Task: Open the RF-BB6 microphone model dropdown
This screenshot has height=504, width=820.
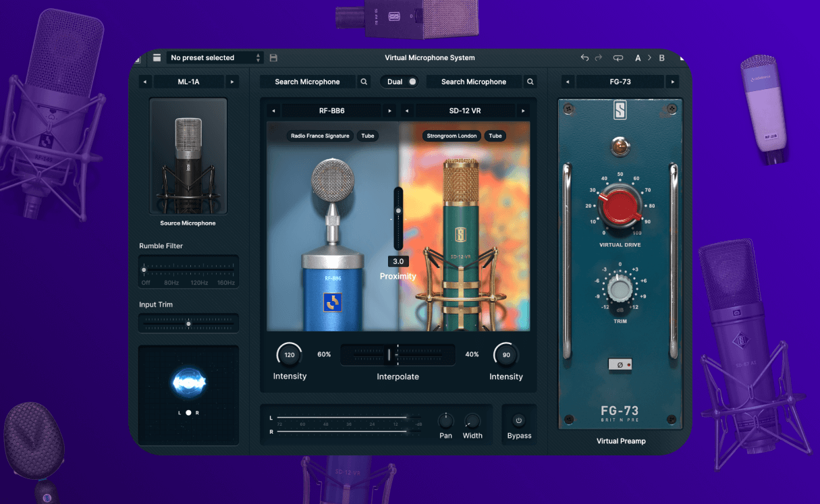Action: pyautogui.click(x=331, y=111)
